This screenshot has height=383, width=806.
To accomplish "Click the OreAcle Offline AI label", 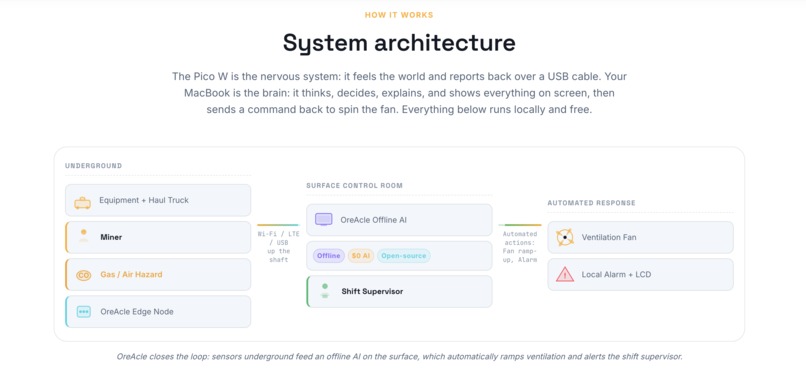I will coord(374,220).
